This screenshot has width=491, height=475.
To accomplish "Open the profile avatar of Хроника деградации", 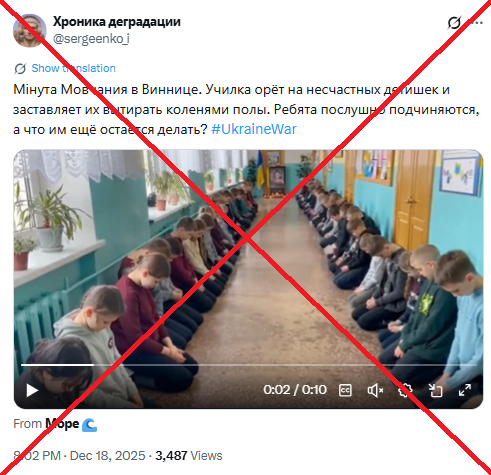I will pos(29,30).
